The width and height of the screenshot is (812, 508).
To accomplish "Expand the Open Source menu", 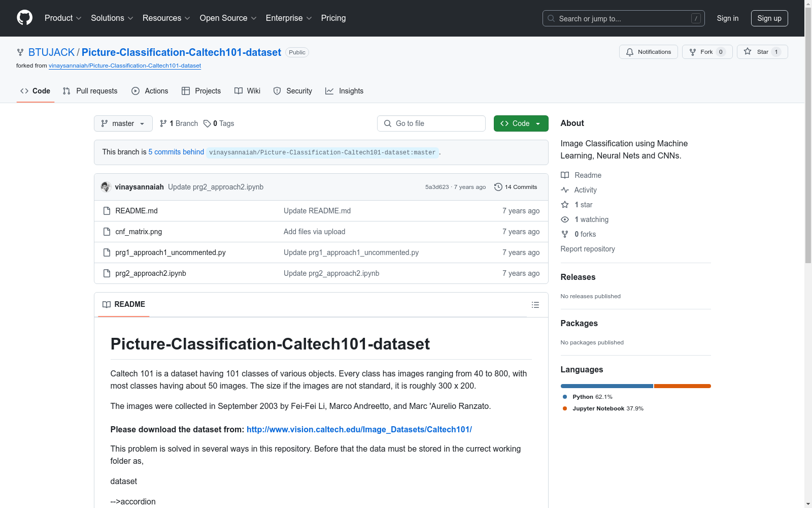I will click(228, 18).
